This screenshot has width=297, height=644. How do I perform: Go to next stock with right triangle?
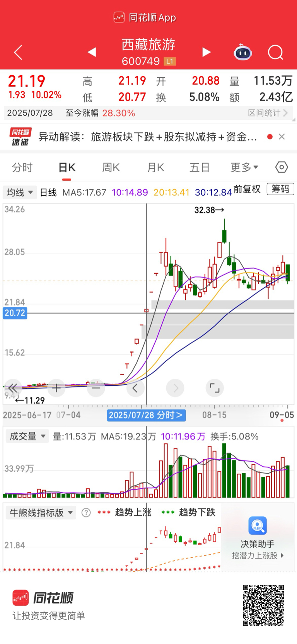click(x=207, y=52)
